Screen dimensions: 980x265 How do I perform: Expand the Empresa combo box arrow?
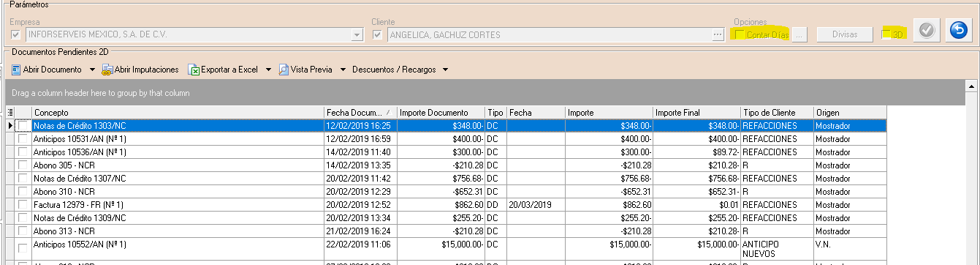point(357,34)
